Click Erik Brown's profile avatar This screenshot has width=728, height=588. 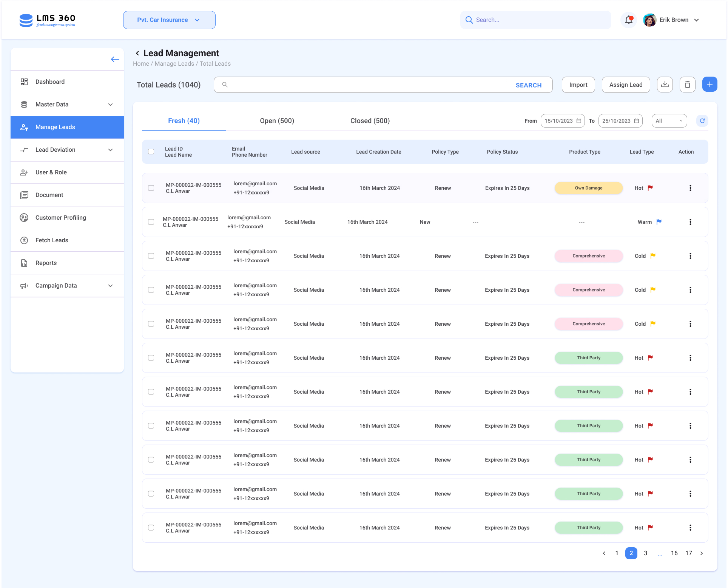coord(649,20)
